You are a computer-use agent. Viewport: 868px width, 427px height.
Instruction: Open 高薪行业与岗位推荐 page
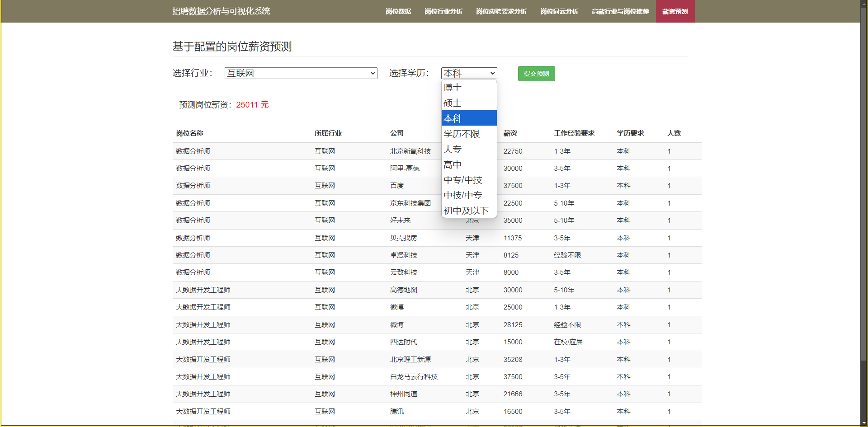click(x=620, y=11)
